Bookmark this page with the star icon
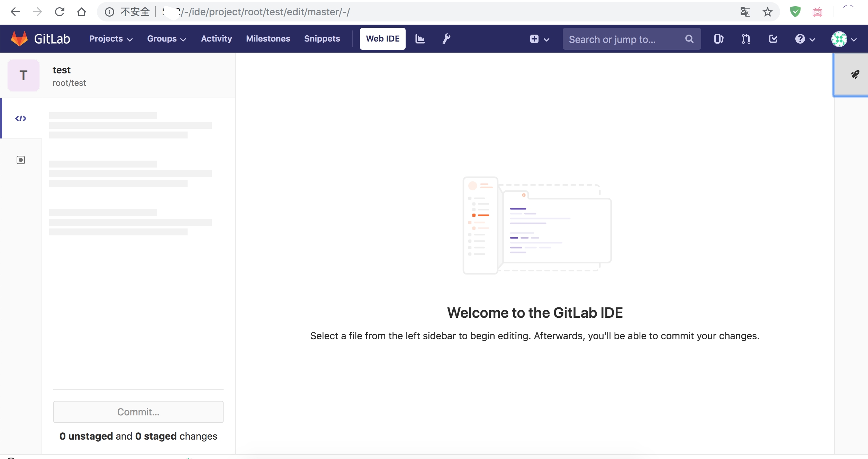Screen dimensions: 868x459 (x=768, y=11)
